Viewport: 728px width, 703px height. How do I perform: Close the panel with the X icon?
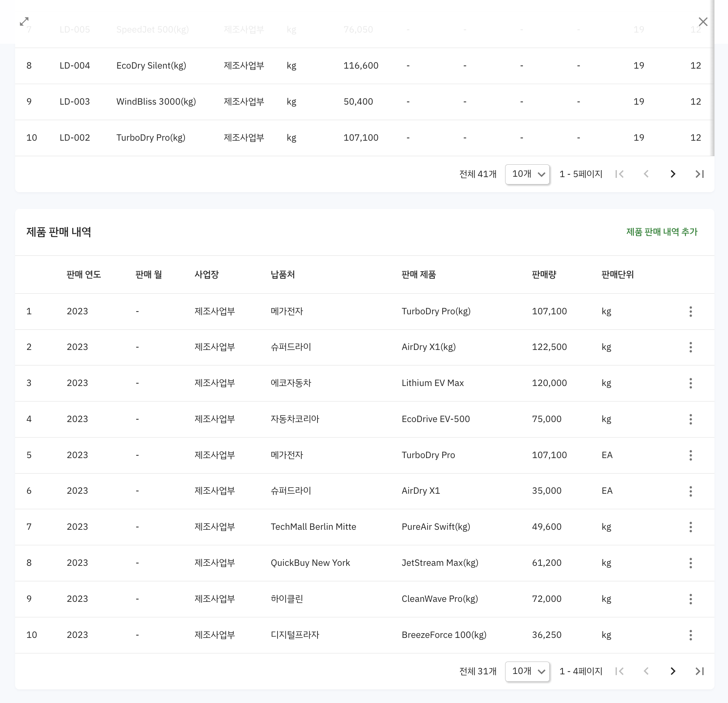pyautogui.click(x=703, y=22)
